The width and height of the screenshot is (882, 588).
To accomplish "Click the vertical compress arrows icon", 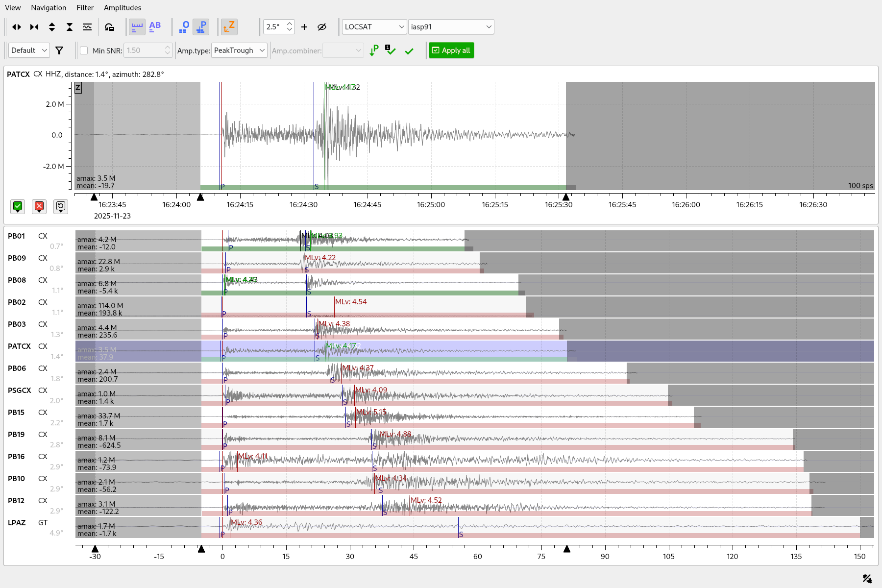I will point(70,27).
